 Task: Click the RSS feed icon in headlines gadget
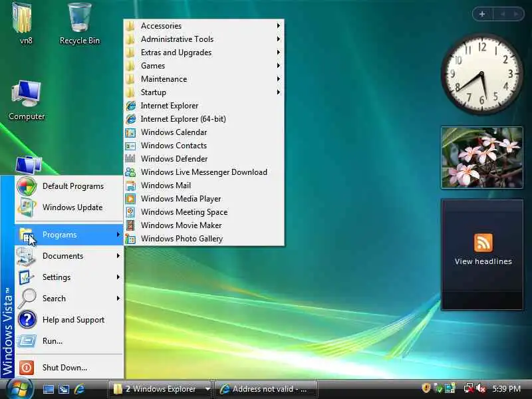483,242
